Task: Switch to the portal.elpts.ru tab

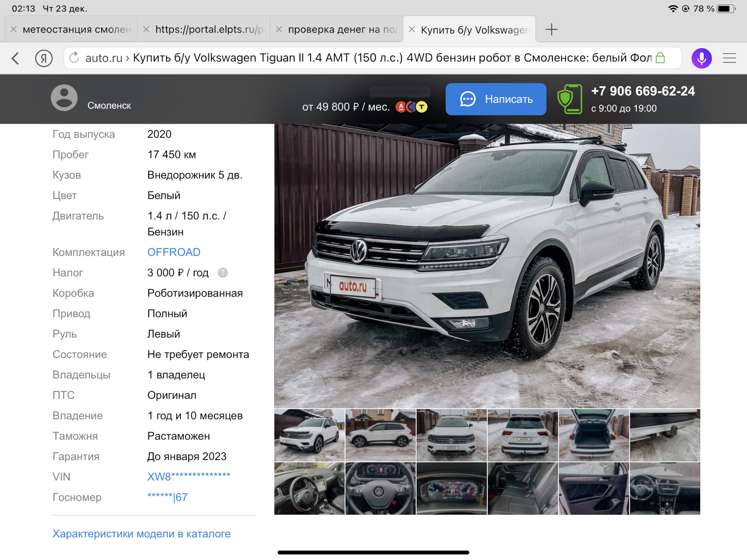Action: (204, 29)
